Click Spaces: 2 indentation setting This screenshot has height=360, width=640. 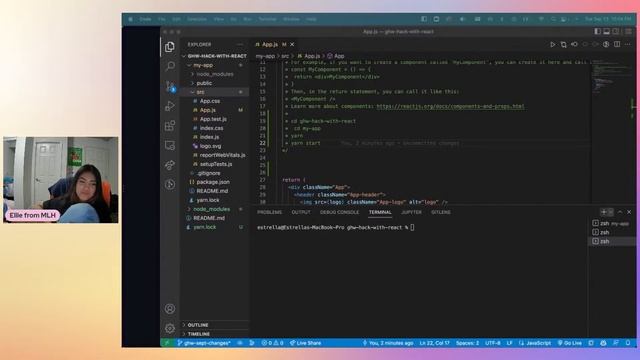(467, 343)
